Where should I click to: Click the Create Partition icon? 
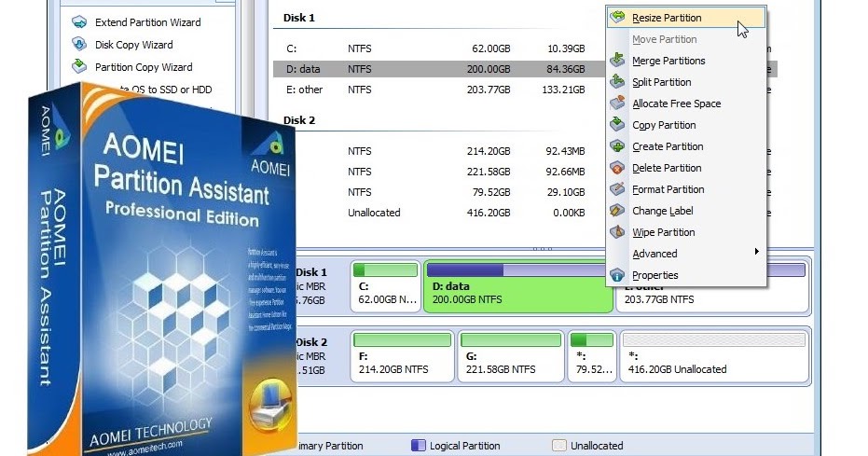[x=617, y=146]
